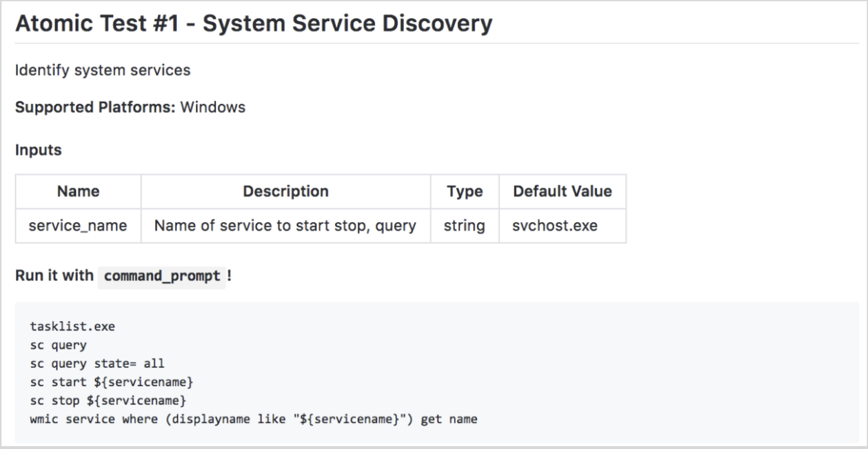Click the standalone 'sc query' code line
This screenshot has height=449, width=868.
pyautogui.click(x=59, y=345)
